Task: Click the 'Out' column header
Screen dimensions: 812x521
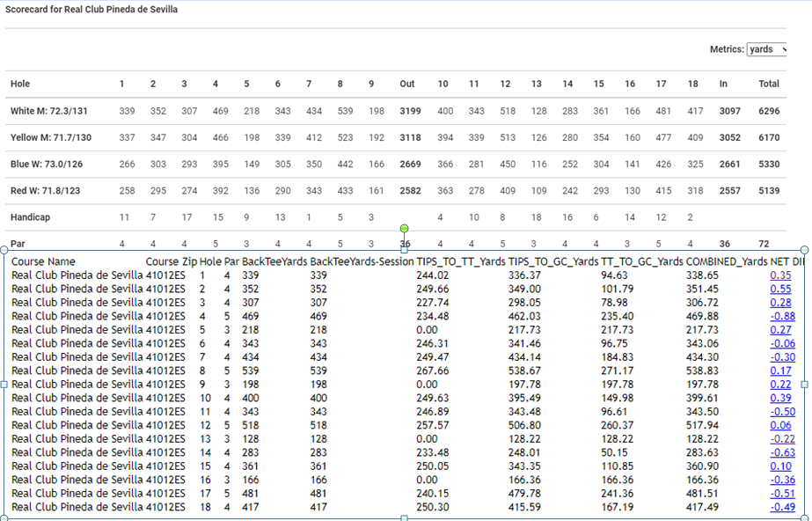Action: pyautogui.click(x=407, y=84)
